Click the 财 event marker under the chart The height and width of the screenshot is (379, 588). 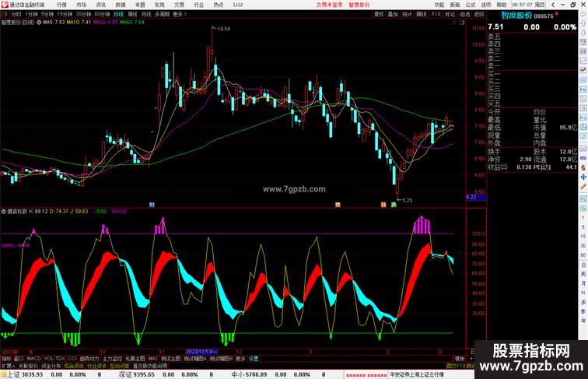tap(152, 205)
